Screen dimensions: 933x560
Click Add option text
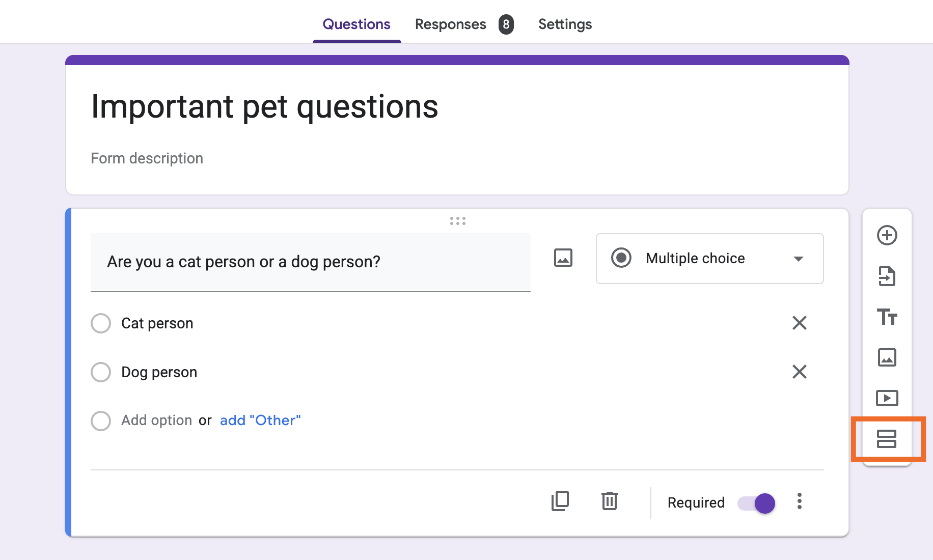coord(156,421)
